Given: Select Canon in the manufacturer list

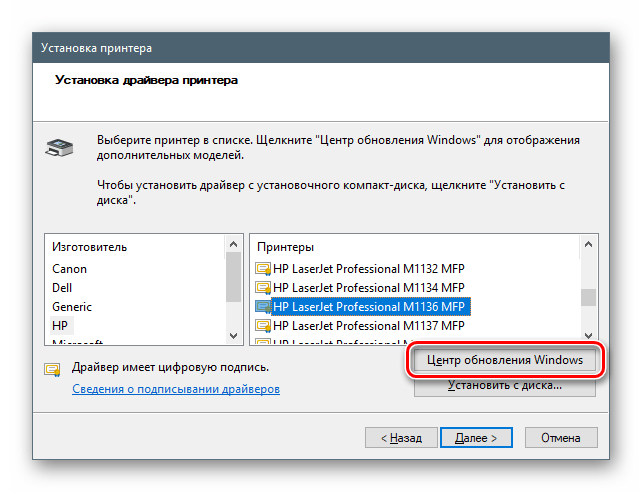Looking at the screenshot, I should point(70,269).
